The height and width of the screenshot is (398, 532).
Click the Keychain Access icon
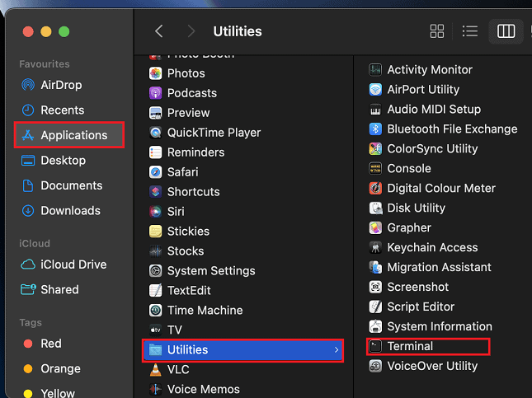coord(376,248)
